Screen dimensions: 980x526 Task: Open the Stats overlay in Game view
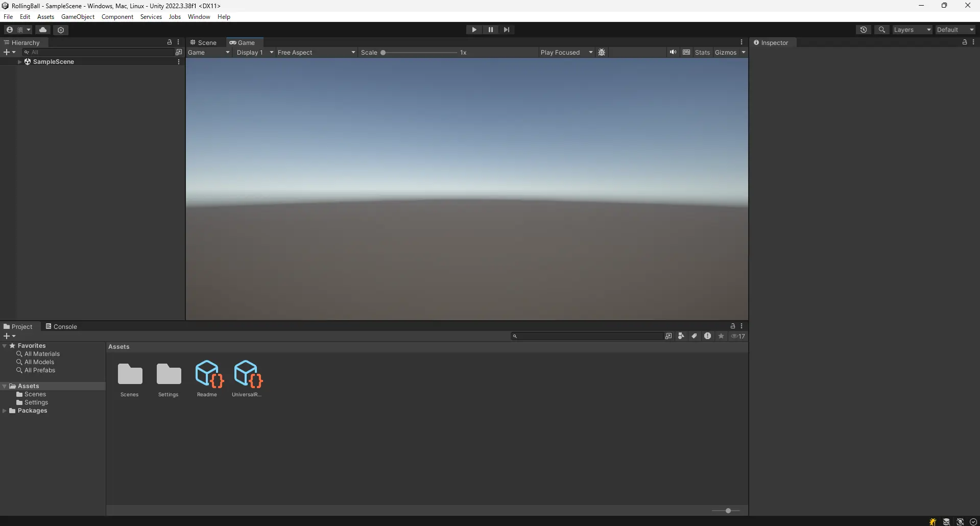click(702, 52)
